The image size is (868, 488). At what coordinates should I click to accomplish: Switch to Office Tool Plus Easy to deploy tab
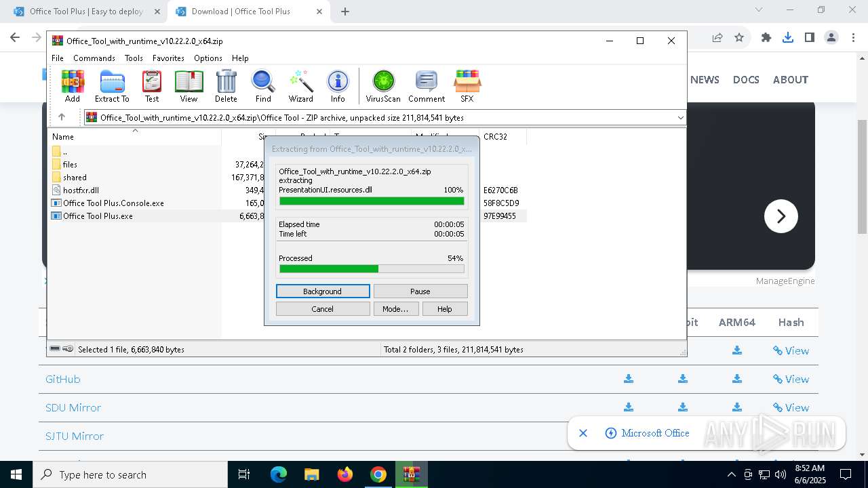86,12
